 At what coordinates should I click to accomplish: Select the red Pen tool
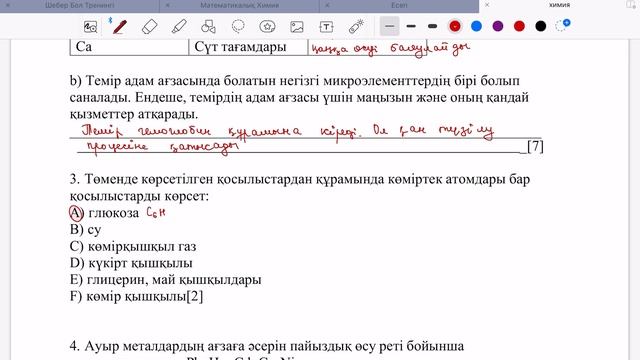pyautogui.click(x=120, y=27)
